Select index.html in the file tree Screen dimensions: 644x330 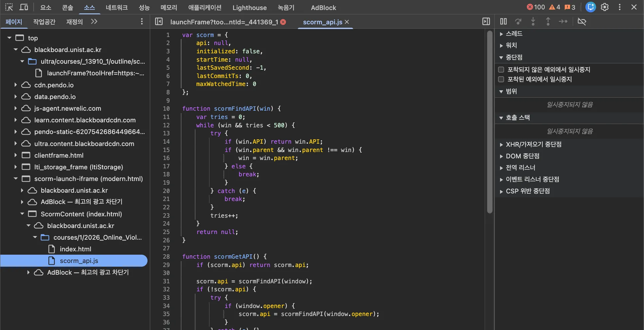click(75, 249)
